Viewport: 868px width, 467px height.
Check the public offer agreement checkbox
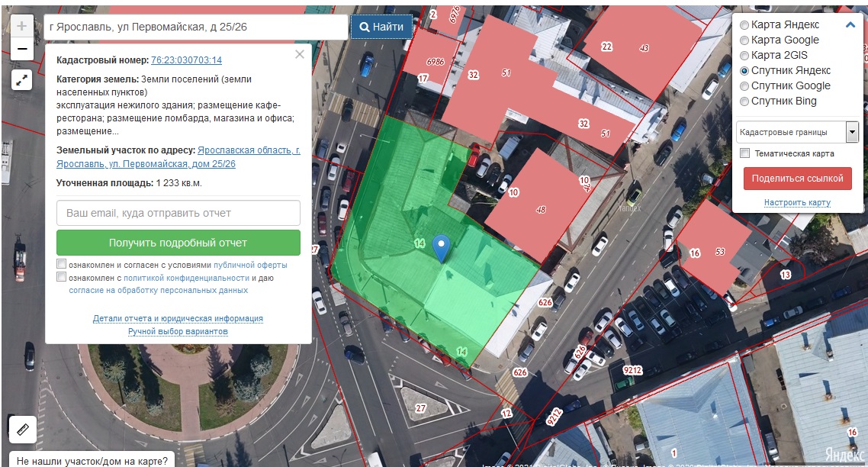62,264
